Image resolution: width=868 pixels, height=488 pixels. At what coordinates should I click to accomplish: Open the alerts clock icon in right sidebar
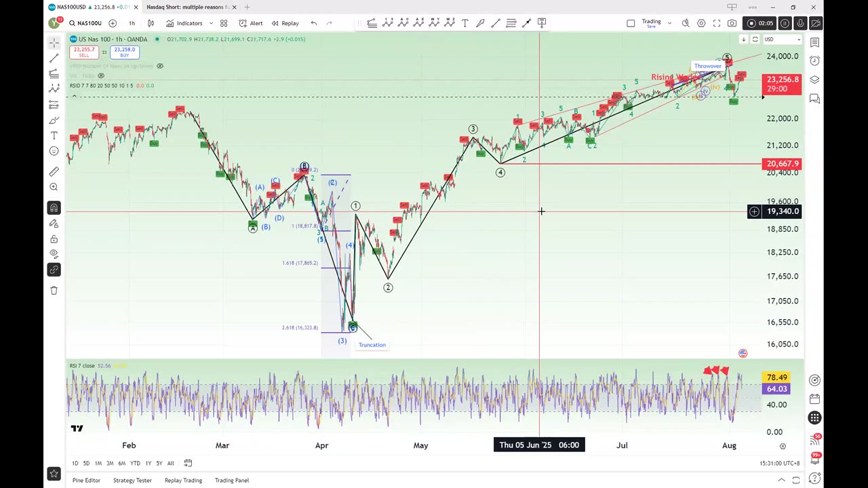click(814, 61)
